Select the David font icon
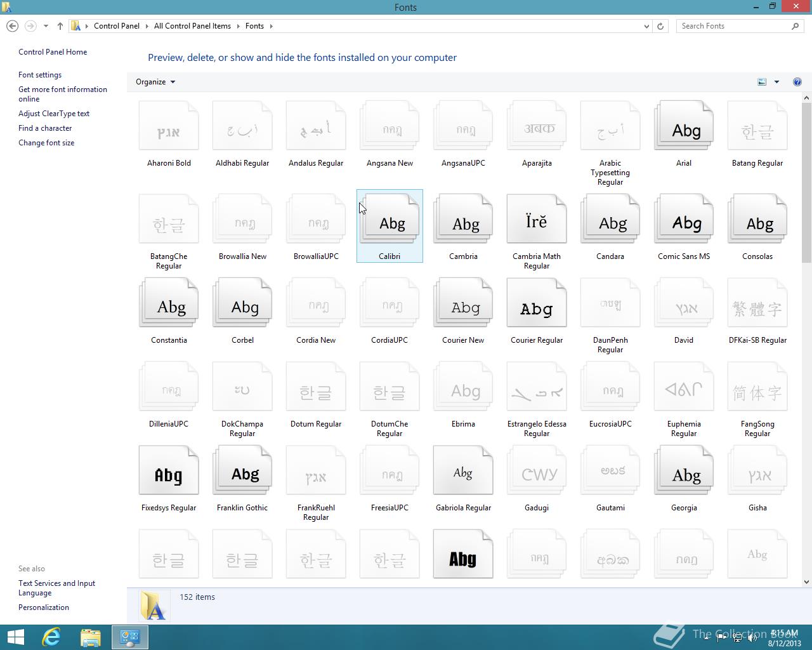 (x=684, y=303)
